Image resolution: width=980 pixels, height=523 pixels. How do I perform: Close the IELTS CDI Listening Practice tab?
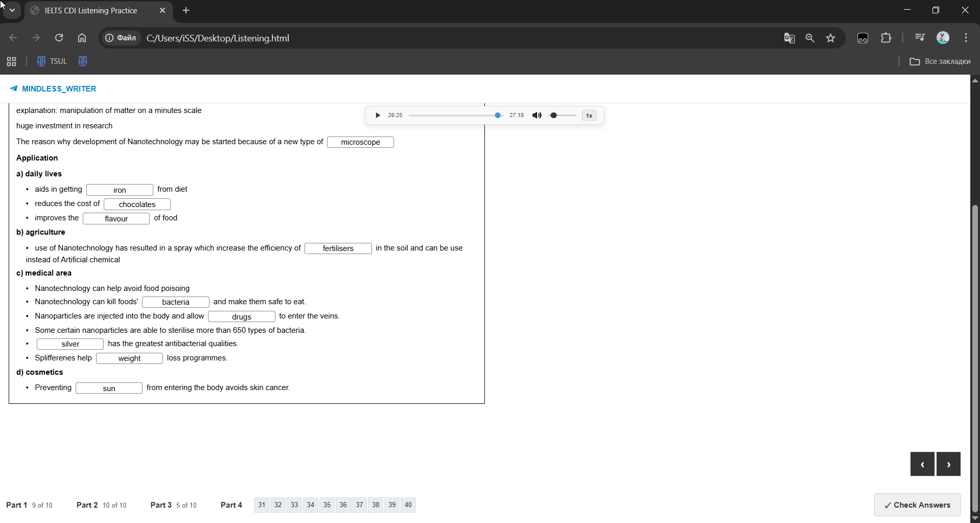click(x=162, y=10)
